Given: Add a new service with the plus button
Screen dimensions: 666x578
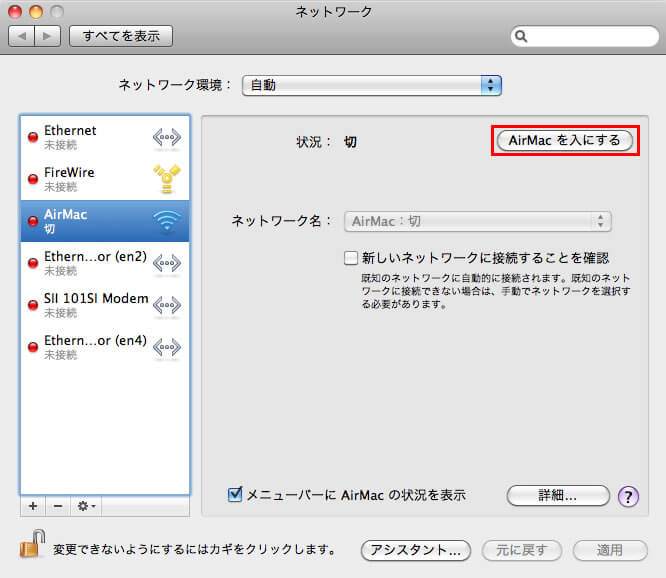Looking at the screenshot, I should coord(33,506).
